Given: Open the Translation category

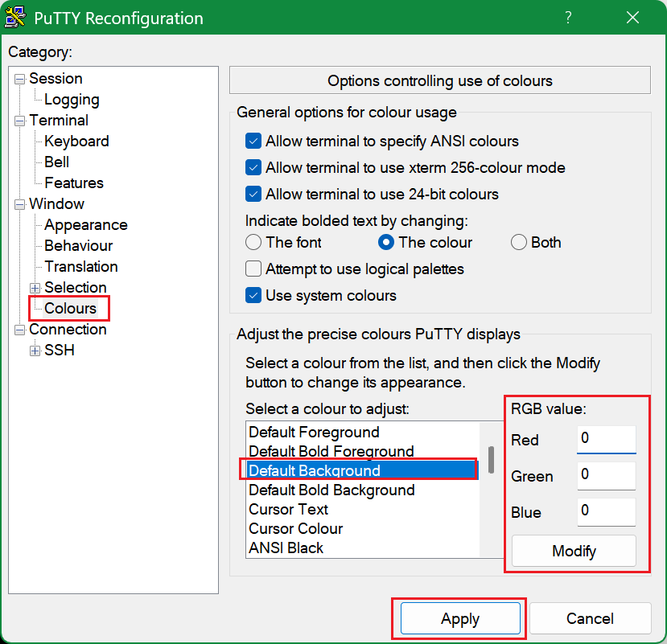Looking at the screenshot, I should [x=81, y=266].
